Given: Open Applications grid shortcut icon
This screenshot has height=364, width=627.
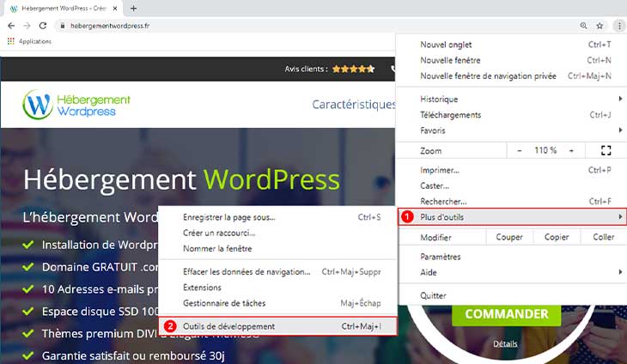Looking at the screenshot, I should click(11, 41).
